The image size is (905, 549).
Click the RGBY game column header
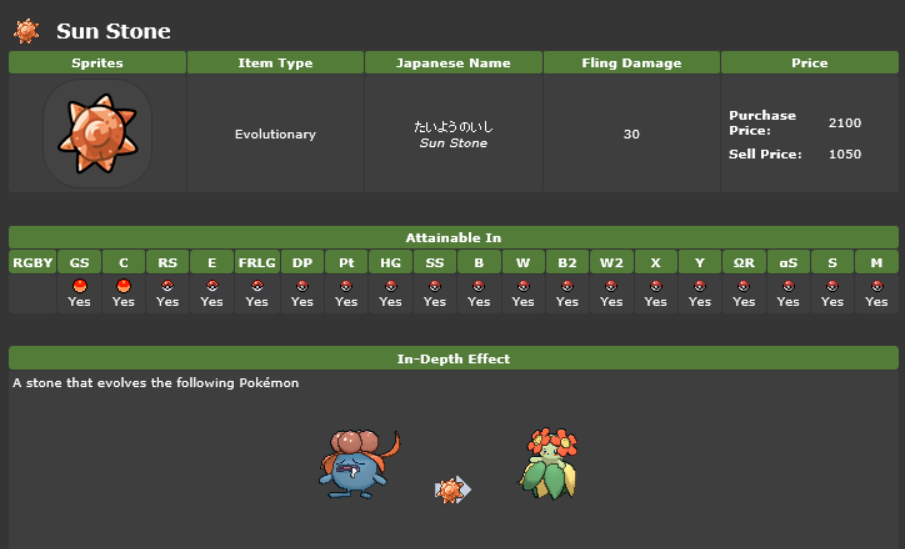33,263
